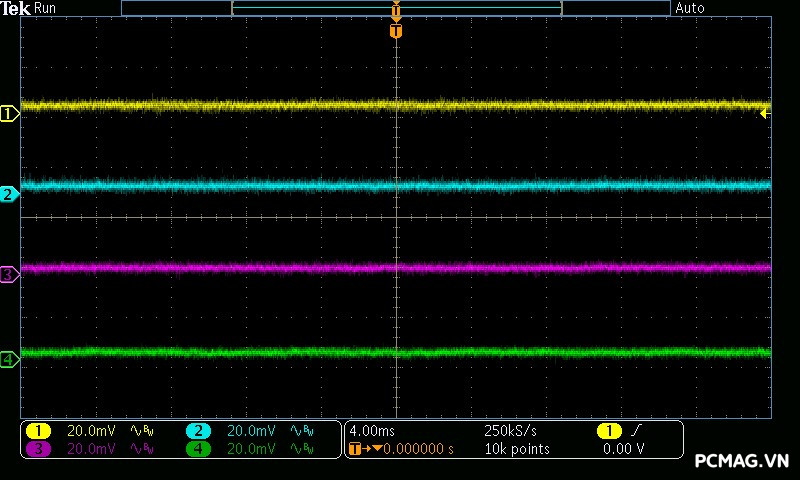Viewport: 800px width, 480px height.
Task: Click the yellow channel 1 ground marker
Action: click(9, 114)
